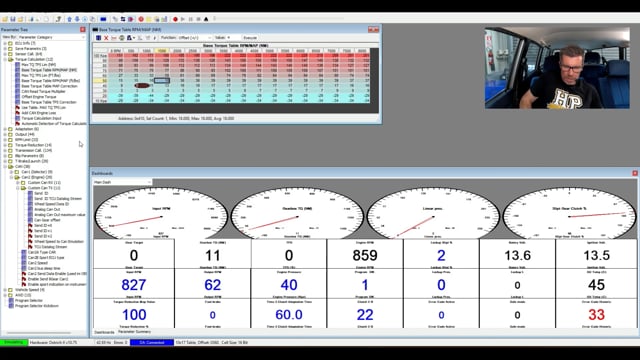Open the View By Parameter Category dropdown

[51, 37]
